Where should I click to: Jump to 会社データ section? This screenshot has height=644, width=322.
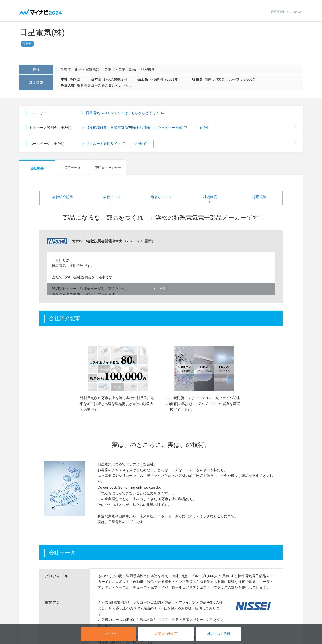(112, 198)
